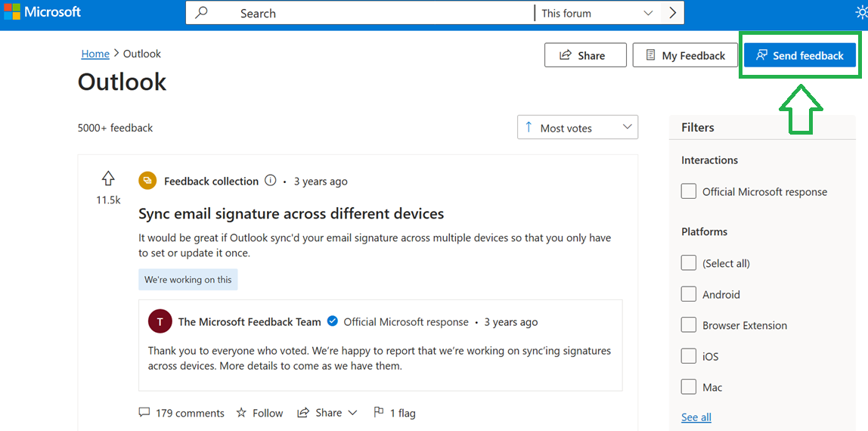Click the 3 years ago post timestamp
868x431 pixels.
321,181
